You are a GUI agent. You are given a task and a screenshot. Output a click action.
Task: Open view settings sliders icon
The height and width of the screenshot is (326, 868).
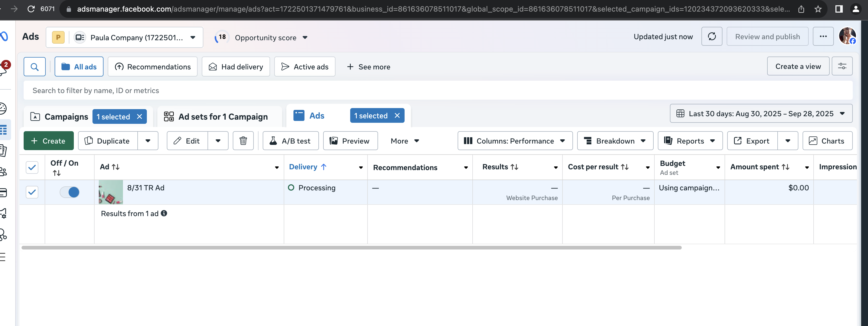[842, 67]
